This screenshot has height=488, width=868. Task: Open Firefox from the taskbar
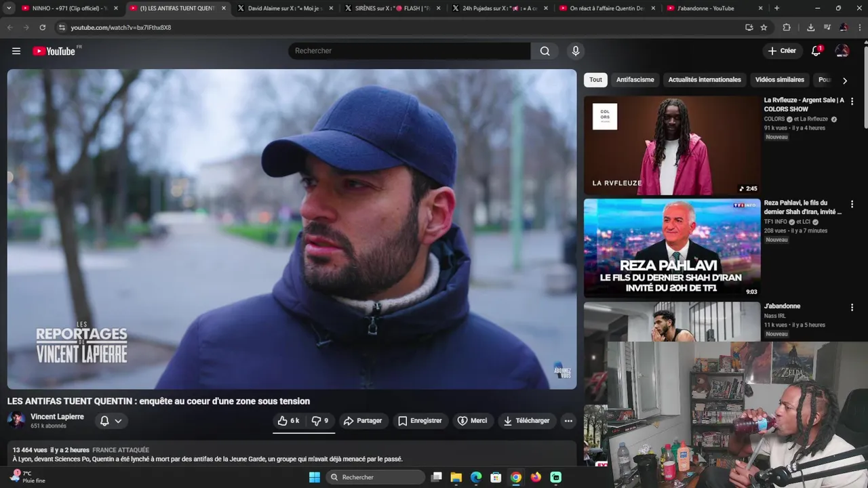pyautogui.click(x=536, y=477)
